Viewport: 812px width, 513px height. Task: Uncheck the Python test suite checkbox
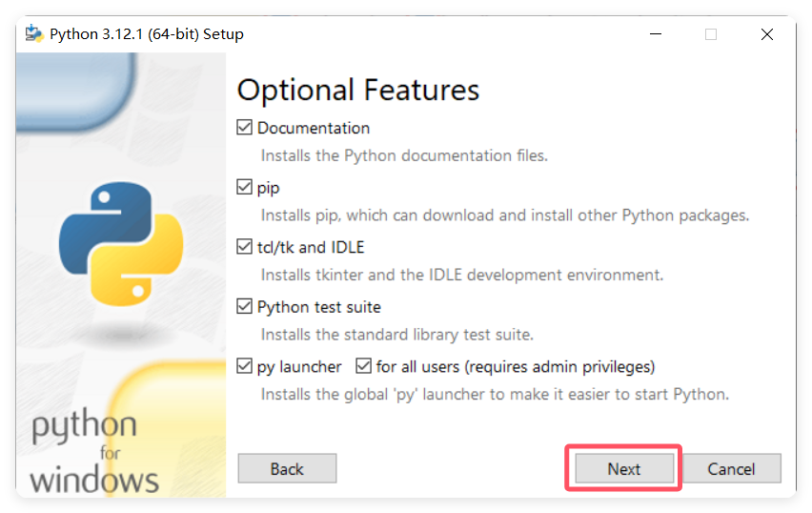coord(244,306)
